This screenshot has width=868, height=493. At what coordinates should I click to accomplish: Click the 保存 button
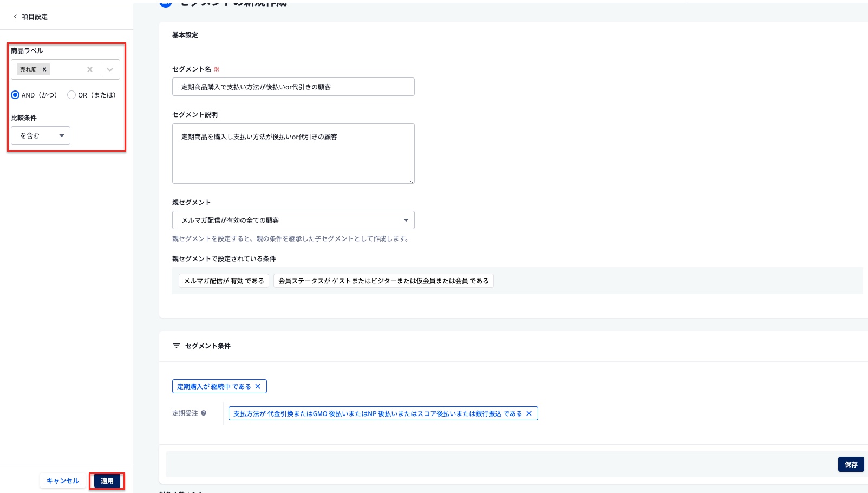[851, 464]
